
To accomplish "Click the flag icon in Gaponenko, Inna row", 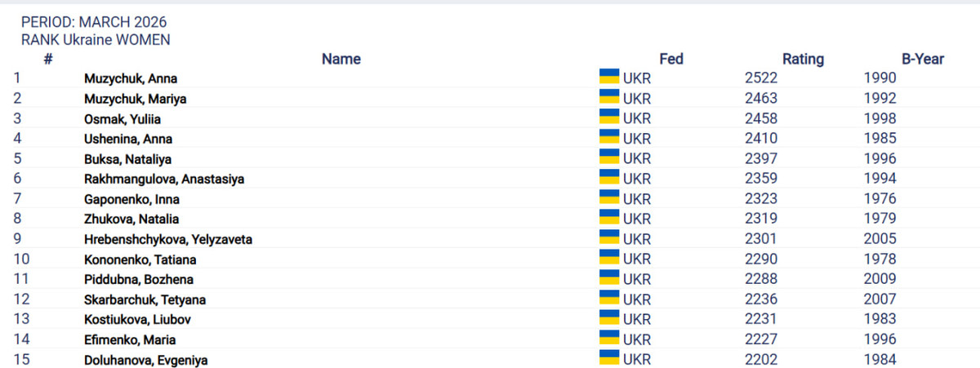I will click(x=609, y=197).
